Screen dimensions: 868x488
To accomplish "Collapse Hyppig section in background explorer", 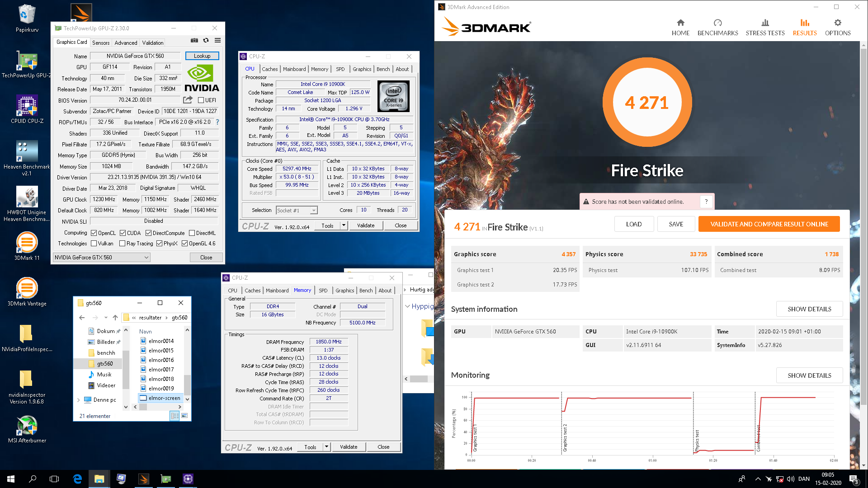I will tap(407, 306).
